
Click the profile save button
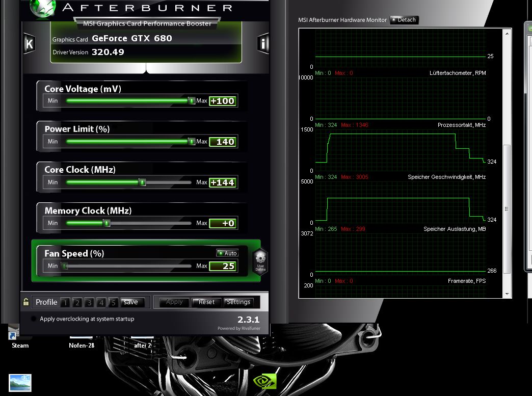132,302
